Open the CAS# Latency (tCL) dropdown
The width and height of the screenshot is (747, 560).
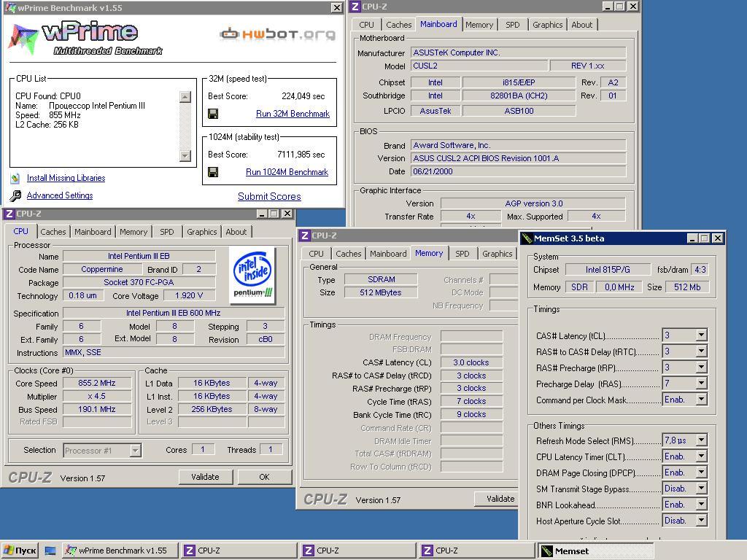click(x=701, y=335)
